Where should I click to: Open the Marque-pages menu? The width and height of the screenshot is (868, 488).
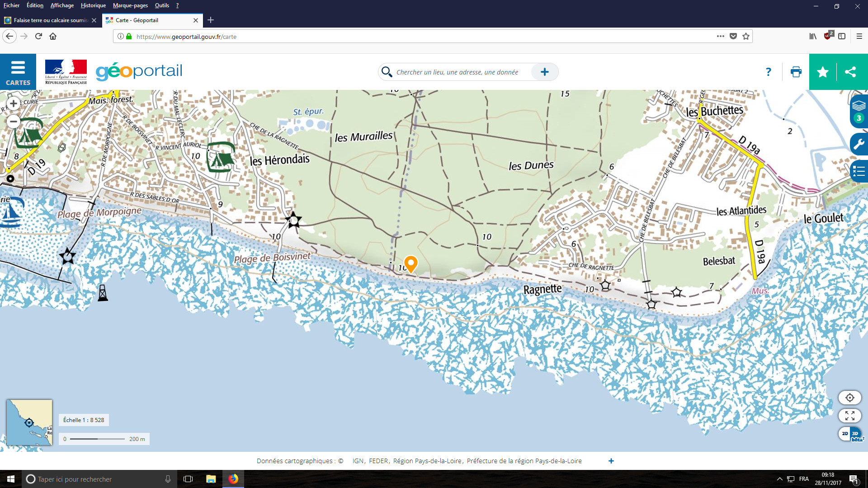coord(130,5)
